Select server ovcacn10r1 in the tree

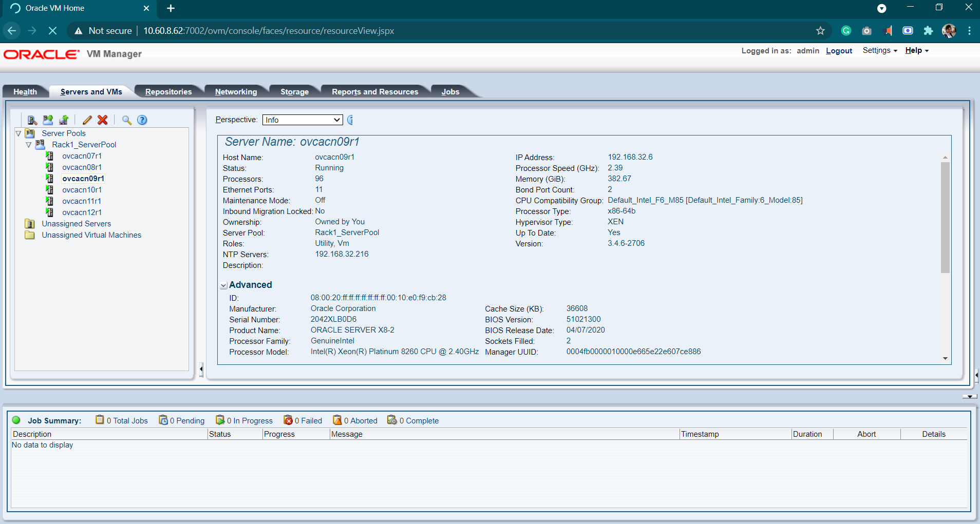click(x=82, y=190)
